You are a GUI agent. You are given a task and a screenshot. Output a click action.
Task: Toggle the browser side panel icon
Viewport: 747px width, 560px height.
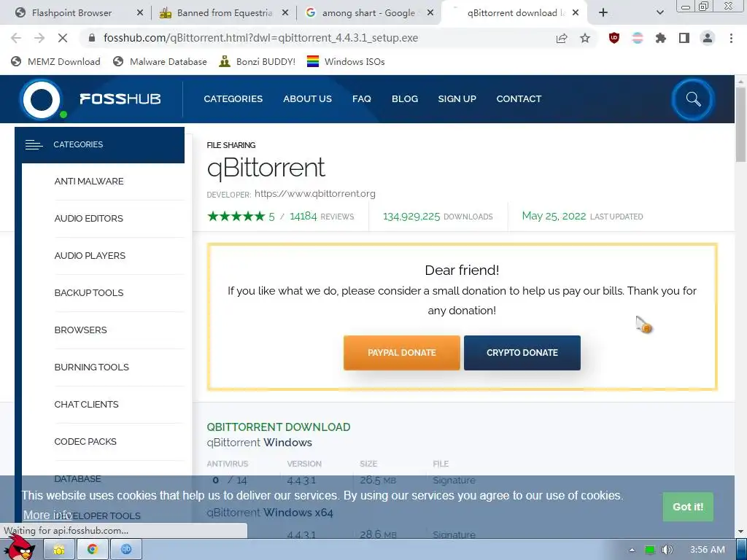tap(684, 38)
